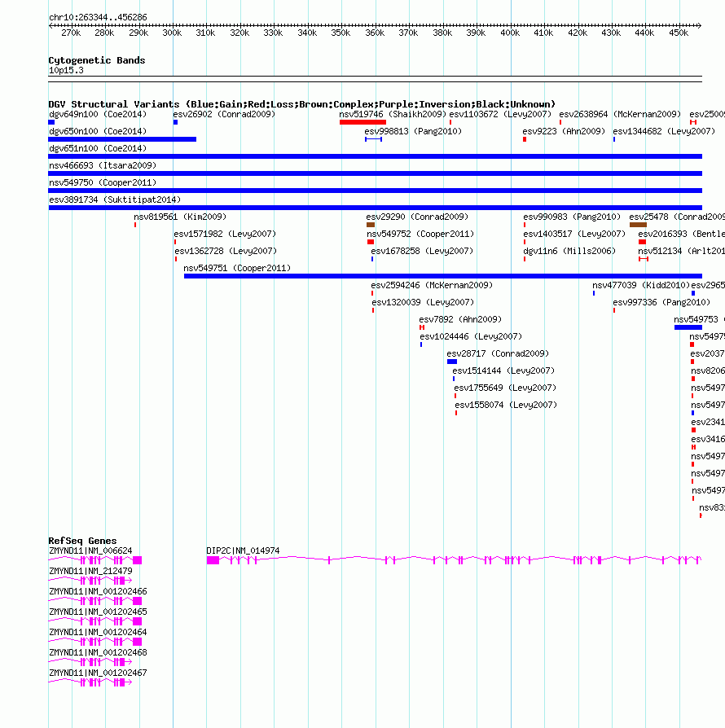
Task: Select the red nsv519746 loss bar
Action: click(x=362, y=122)
